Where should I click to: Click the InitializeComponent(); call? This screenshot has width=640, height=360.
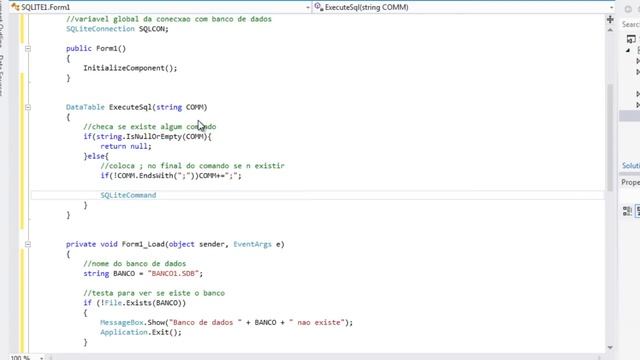point(130,68)
